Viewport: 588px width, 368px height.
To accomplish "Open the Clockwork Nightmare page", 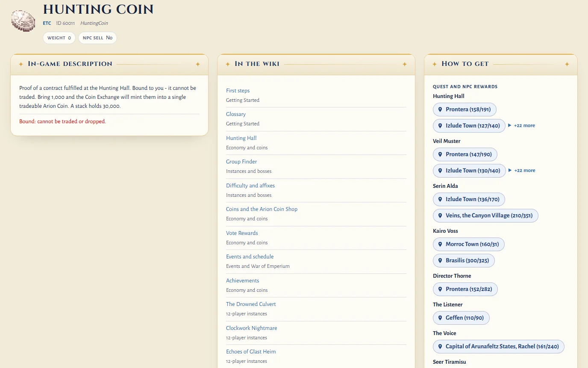I will [252, 328].
